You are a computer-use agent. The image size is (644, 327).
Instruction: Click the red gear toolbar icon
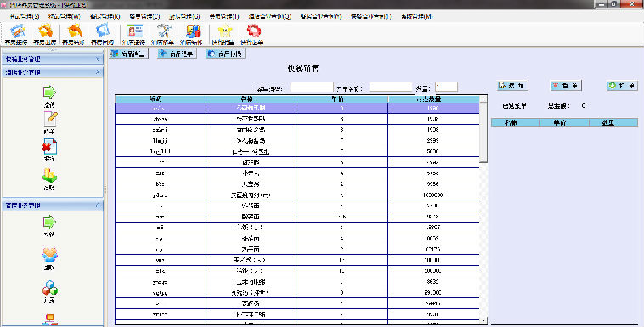253,31
